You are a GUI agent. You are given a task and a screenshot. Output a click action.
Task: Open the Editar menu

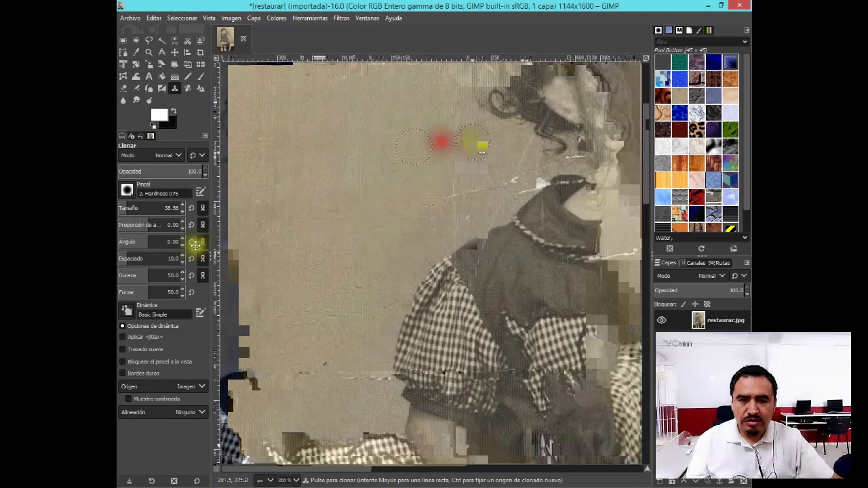click(x=154, y=18)
